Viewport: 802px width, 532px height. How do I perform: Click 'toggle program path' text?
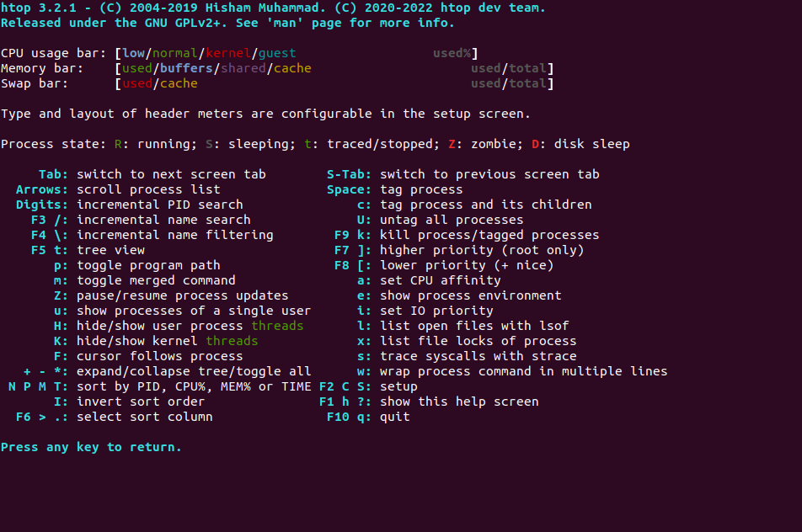click(x=148, y=265)
